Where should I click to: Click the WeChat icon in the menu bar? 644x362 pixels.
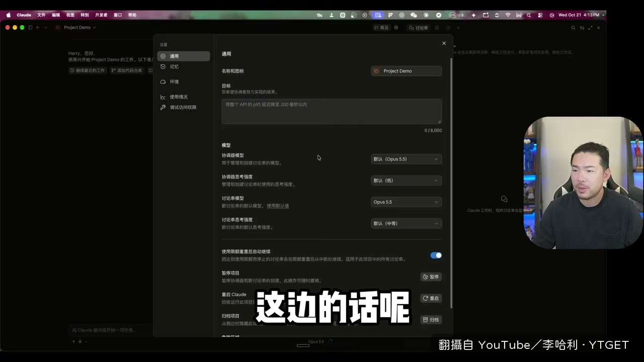click(x=414, y=15)
